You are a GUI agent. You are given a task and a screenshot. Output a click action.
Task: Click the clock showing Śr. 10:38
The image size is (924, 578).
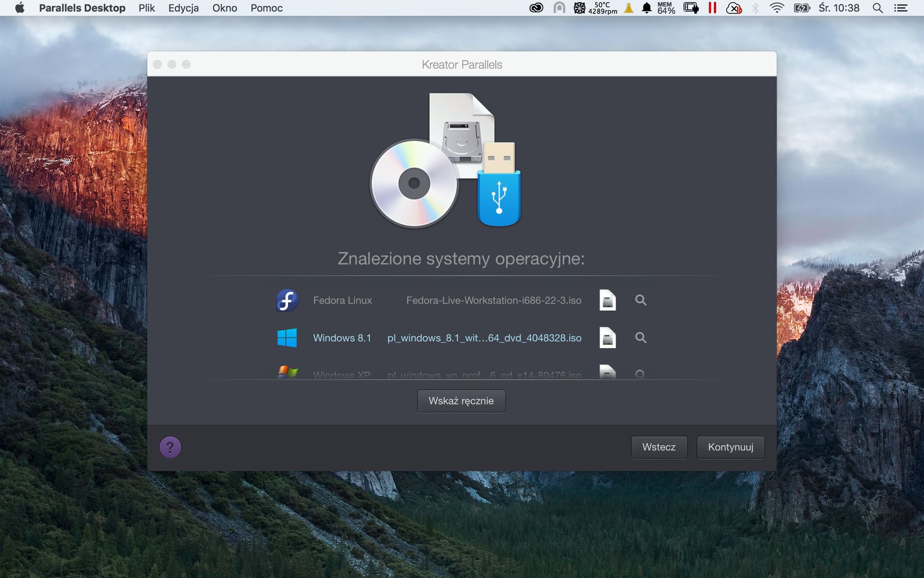tap(839, 8)
